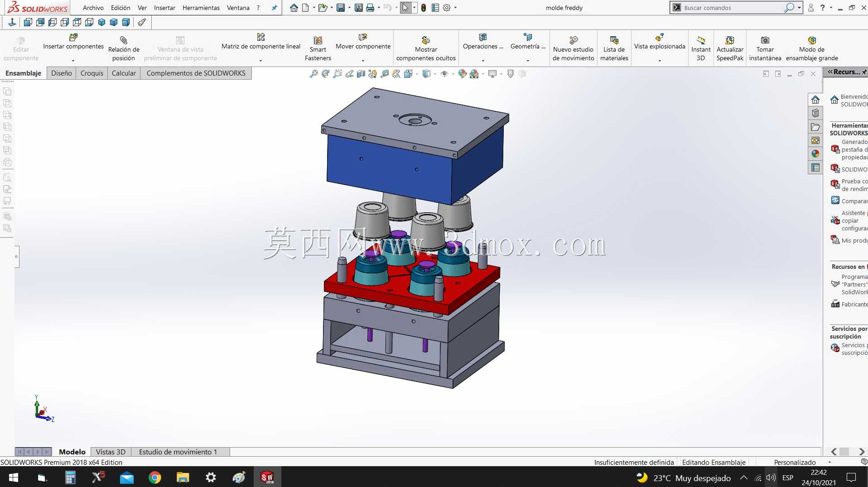Click Edit Appearance color ball icon
Viewport: 868px width, 487px height.
click(463, 74)
